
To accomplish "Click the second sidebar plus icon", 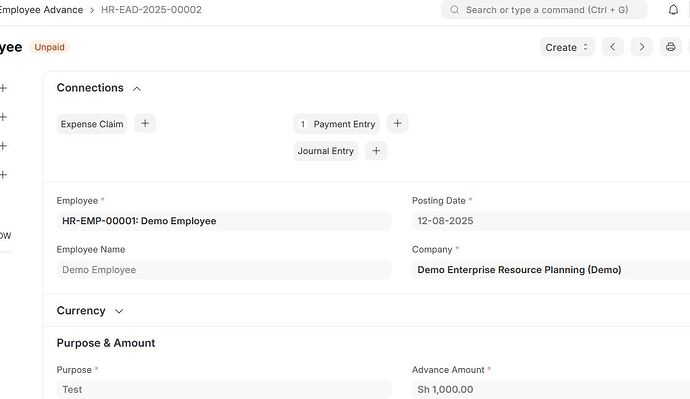I will (4, 117).
